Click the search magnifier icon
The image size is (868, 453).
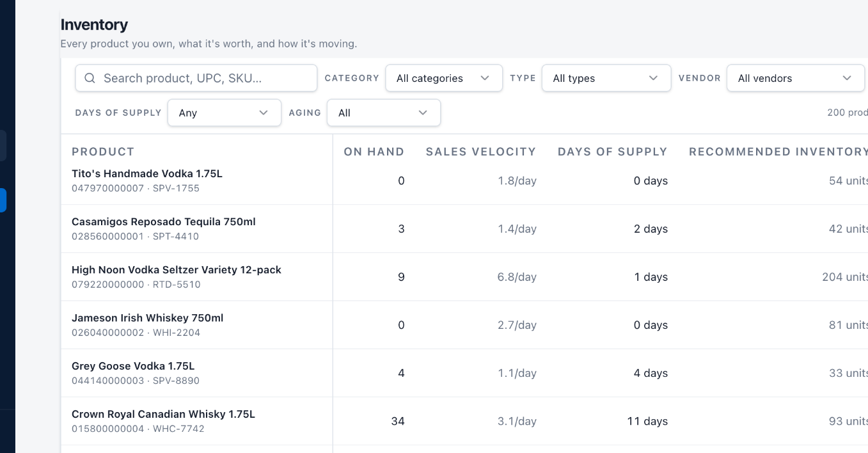90,78
